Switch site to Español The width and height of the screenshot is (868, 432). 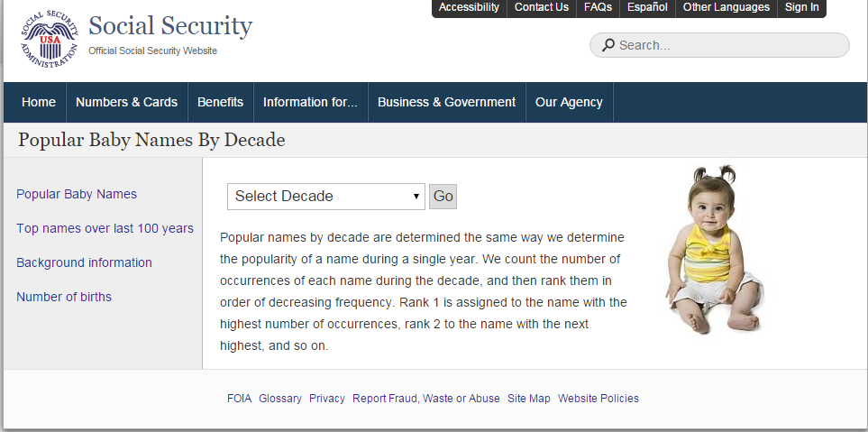[647, 7]
